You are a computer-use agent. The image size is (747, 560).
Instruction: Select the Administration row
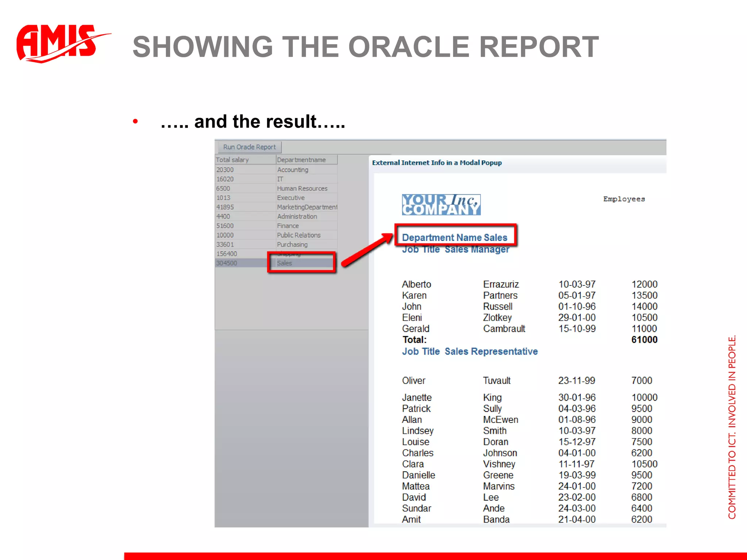point(276,216)
